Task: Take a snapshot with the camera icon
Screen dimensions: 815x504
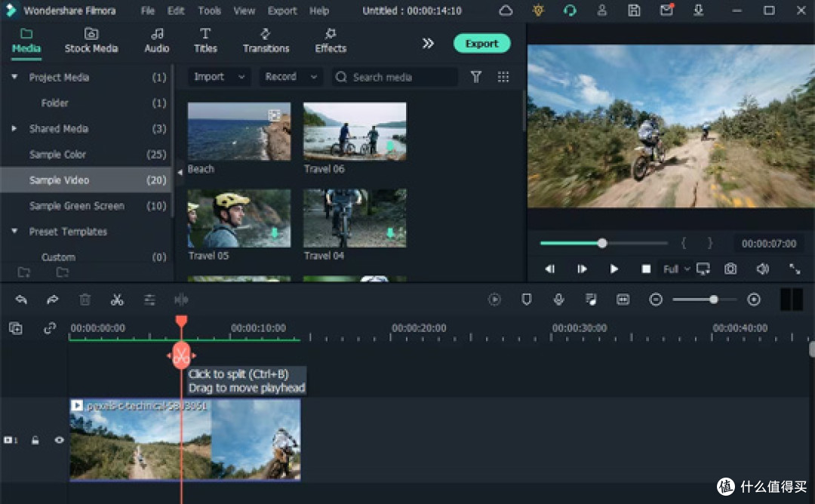Action: pyautogui.click(x=730, y=269)
